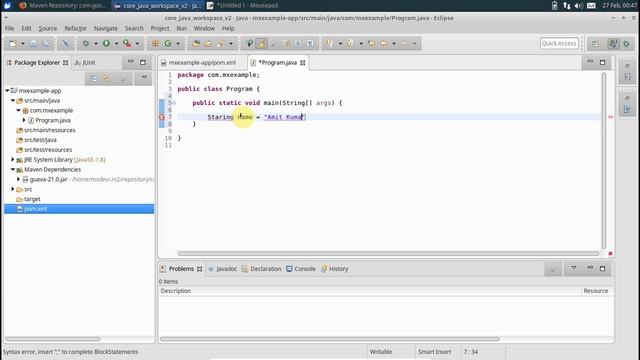Open the Navigate menu
This screenshot has height=360, width=640.
pyautogui.click(x=106, y=28)
